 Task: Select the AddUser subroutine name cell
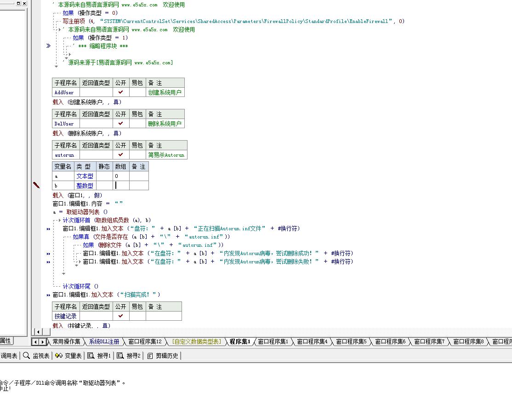coord(66,92)
